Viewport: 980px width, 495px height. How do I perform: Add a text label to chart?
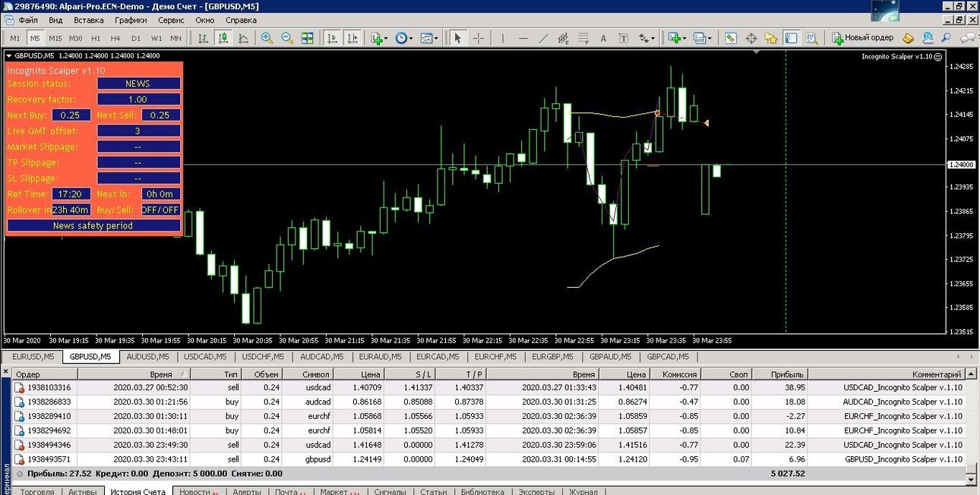tap(623, 38)
